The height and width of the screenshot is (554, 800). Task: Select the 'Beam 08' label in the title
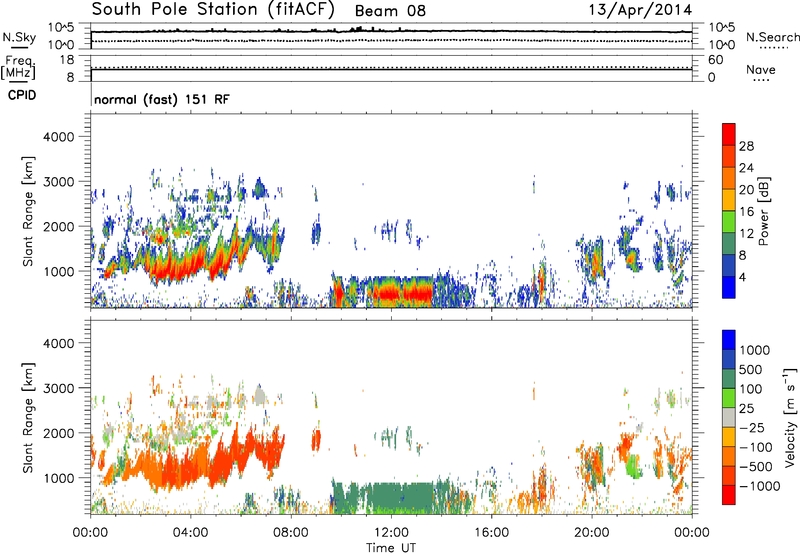390,11
